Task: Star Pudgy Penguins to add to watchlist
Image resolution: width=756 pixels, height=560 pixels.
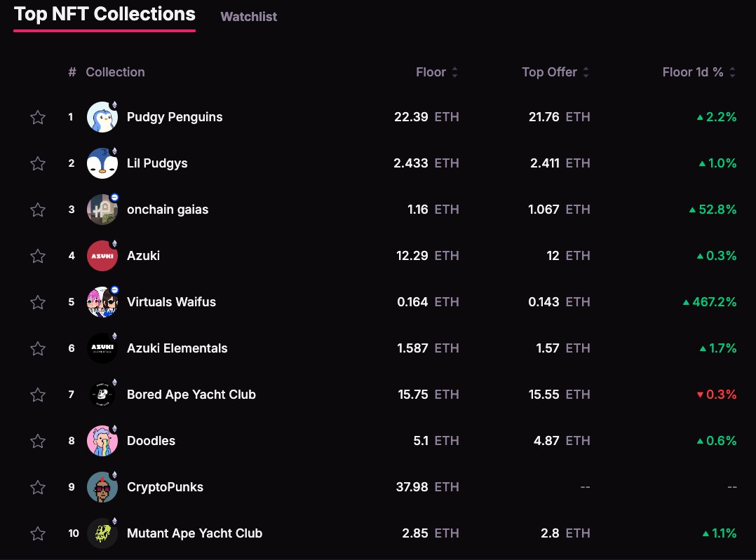Action: pos(38,117)
